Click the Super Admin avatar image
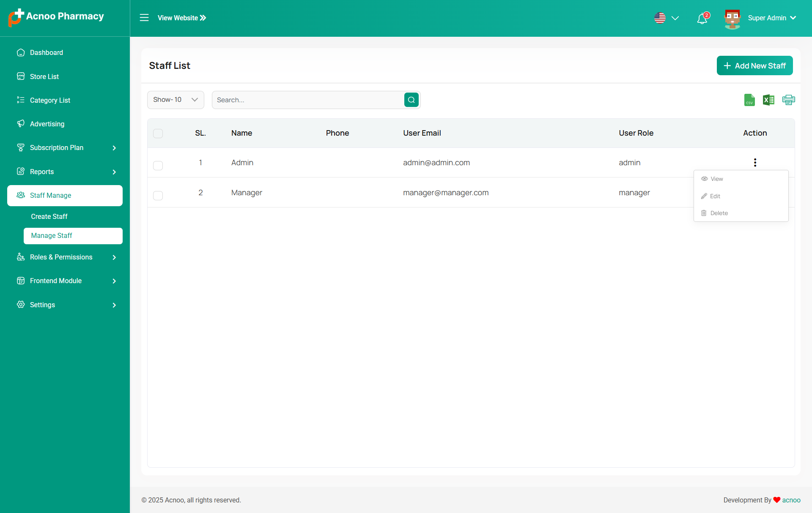The width and height of the screenshot is (812, 513). click(732, 18)
